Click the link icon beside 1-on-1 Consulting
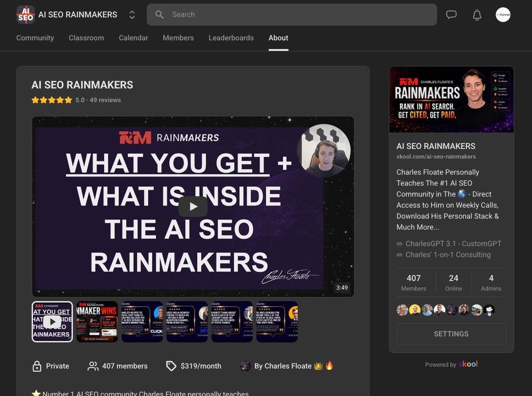The width and height of the screenshot is (532, 396). [399, 255]
